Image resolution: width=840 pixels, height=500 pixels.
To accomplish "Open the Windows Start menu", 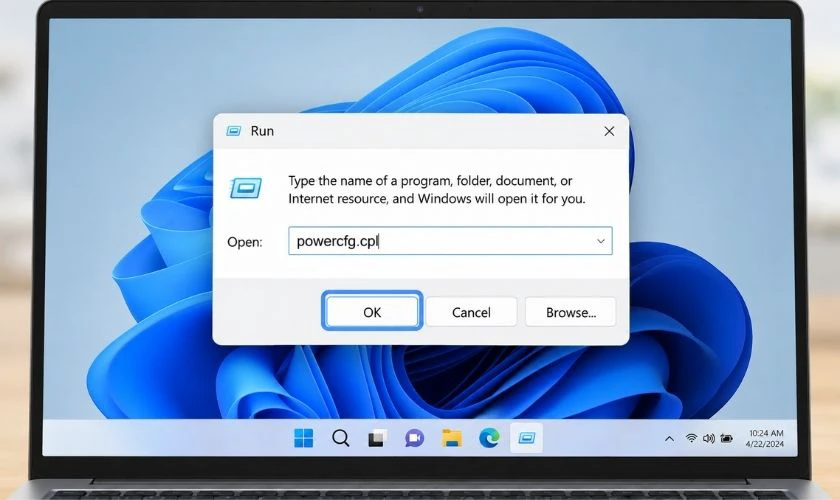I will [x=304, y=438].
